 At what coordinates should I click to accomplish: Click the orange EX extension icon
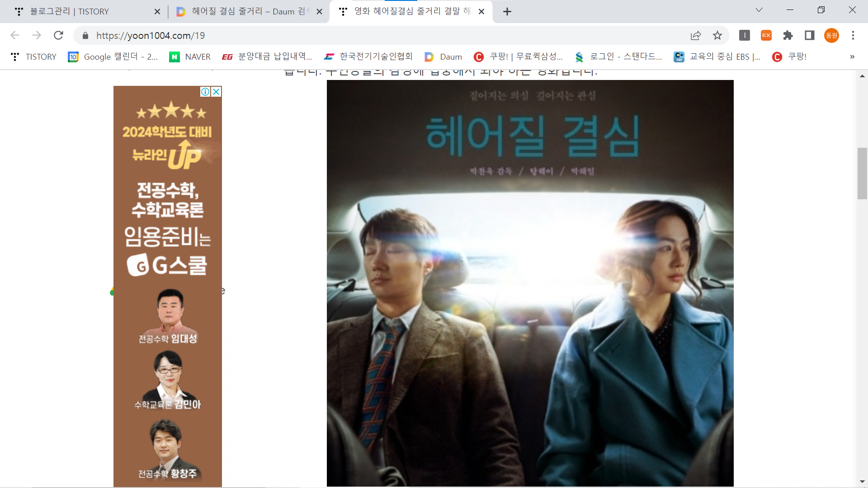[766, 35]
